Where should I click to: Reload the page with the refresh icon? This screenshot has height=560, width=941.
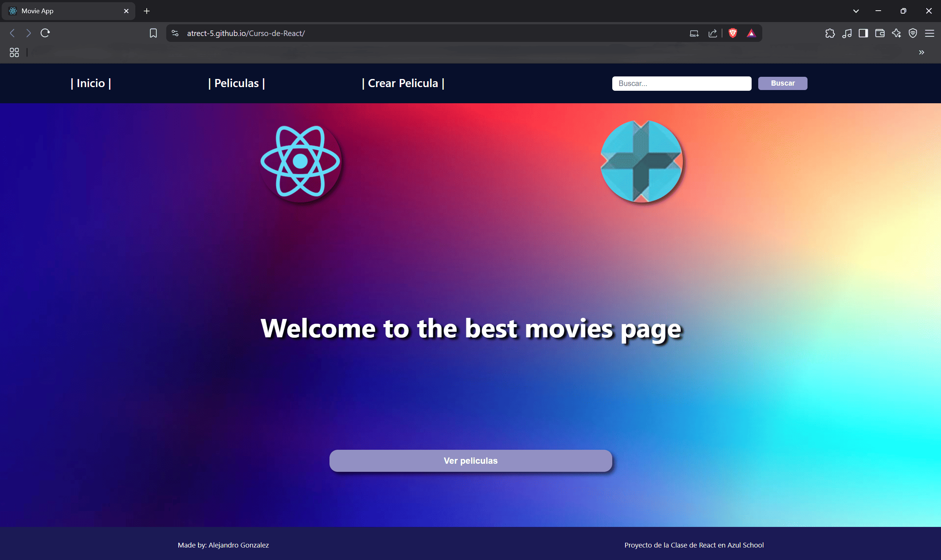click(45, 33)
